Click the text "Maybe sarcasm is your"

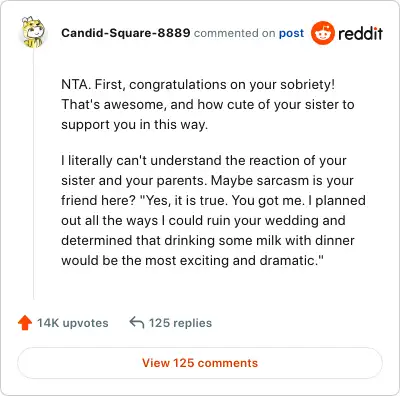[282, 181]
